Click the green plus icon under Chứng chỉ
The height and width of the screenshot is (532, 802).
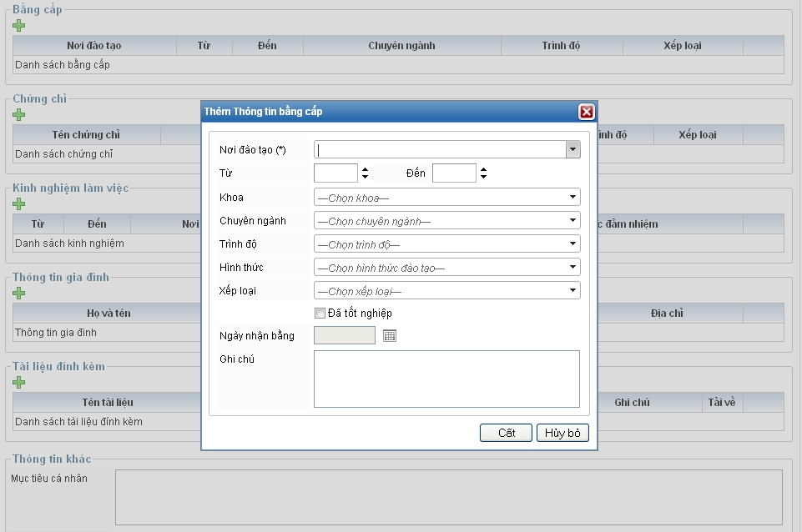tap(19, 114)
